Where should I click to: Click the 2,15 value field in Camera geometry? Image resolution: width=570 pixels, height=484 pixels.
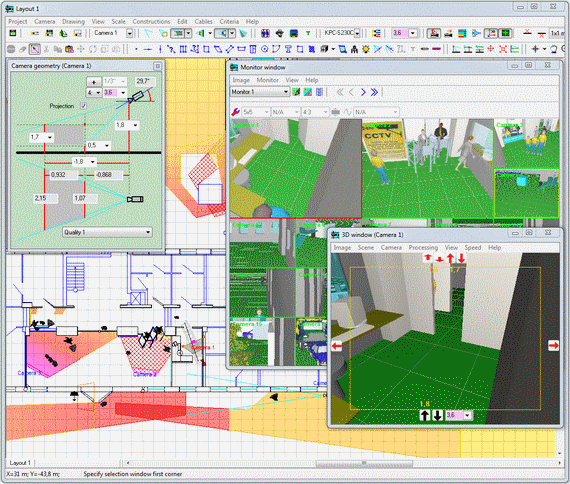tap(45, 198)
